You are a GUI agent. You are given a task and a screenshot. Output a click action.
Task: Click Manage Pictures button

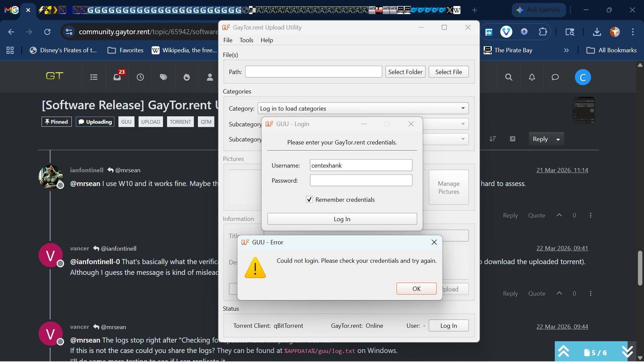coord(448,187)
